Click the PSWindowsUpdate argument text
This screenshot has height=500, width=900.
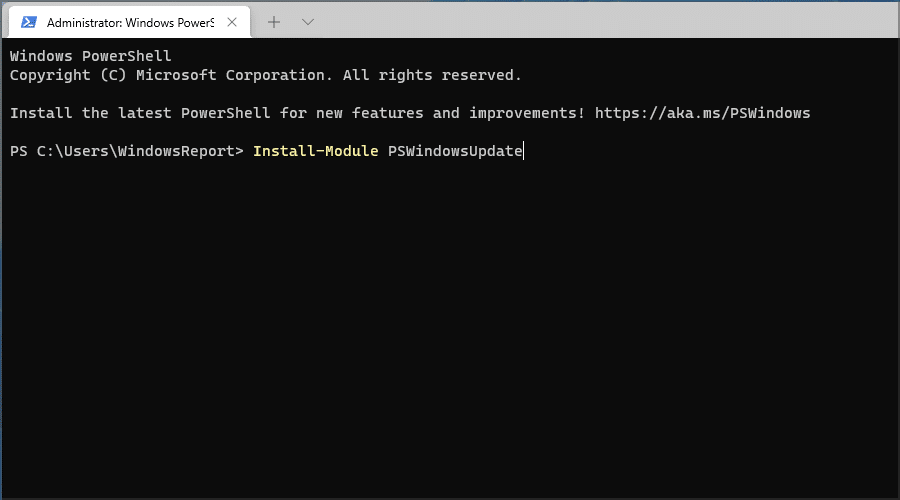[x=455, y=151]
